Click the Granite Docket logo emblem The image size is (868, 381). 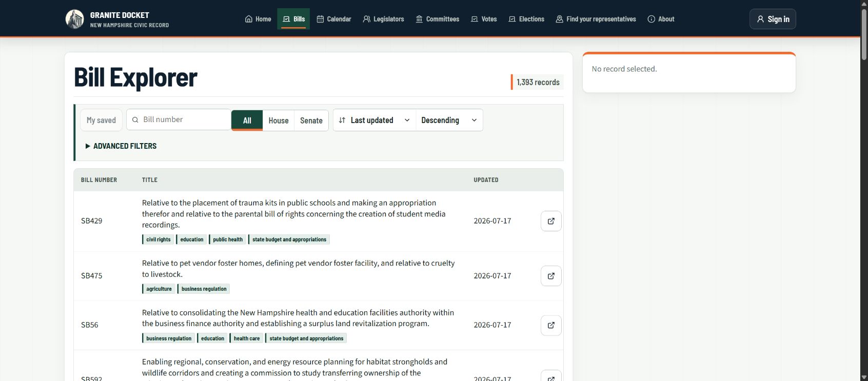(75, 19)
